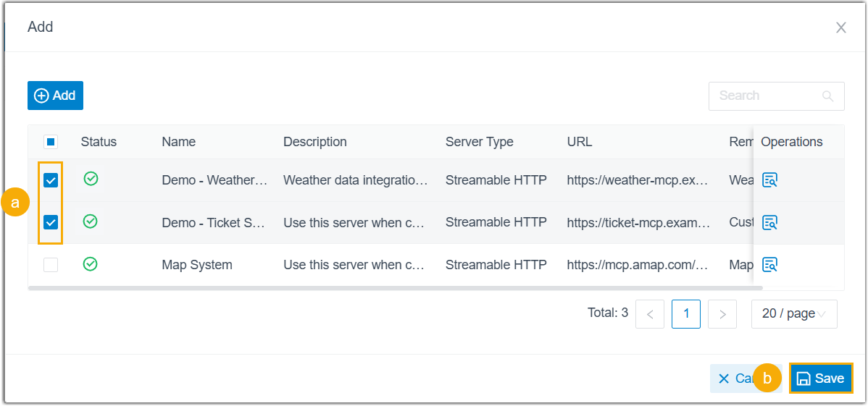Click the search magnifier icon

point(828,96)
